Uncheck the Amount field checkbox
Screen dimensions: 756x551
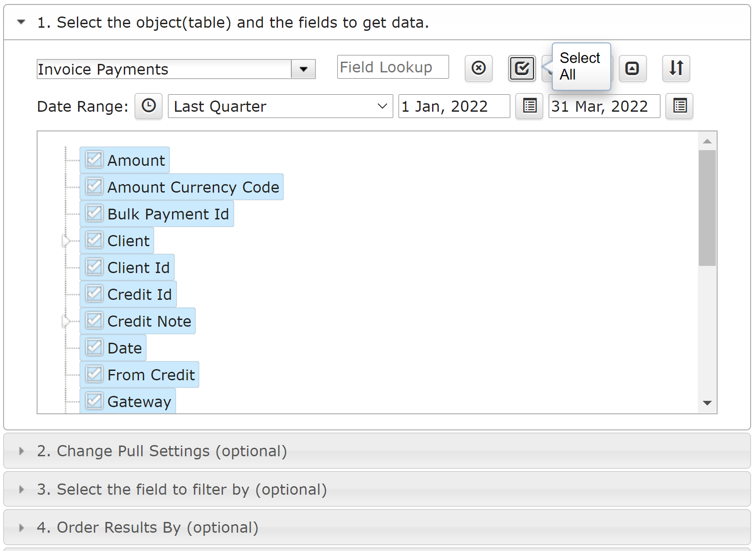[x=94, y=160]
